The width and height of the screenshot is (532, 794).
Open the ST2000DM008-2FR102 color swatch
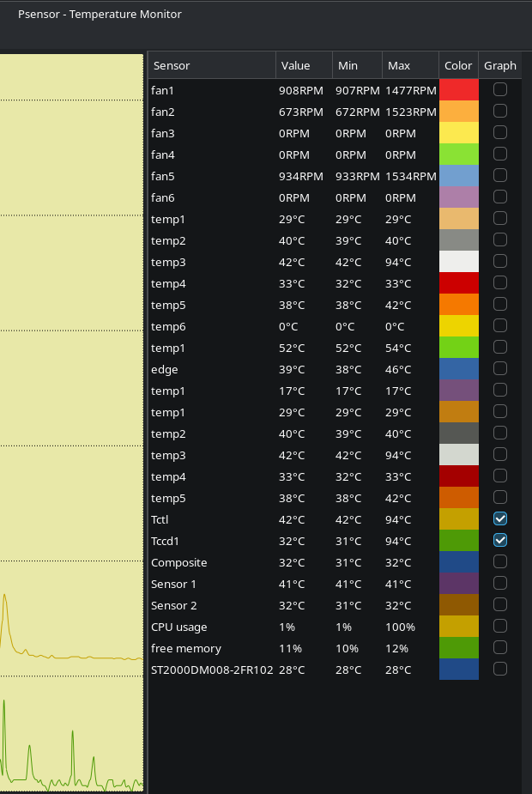[458, 669]
